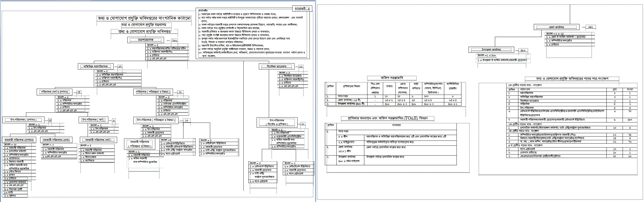The width and height of the screenshot is (644, 202).
Task: Click the কার্যাবলী functions list text box
Action: [x=253, y=34]
